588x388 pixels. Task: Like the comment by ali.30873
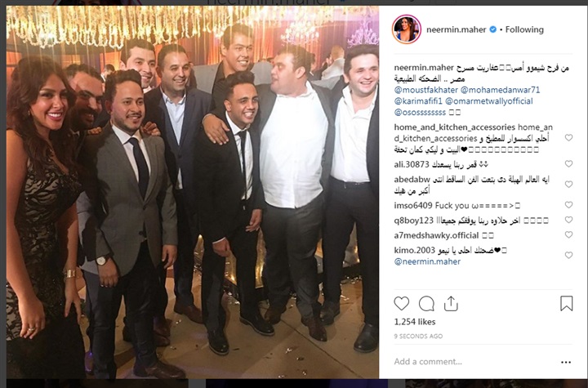(x=568, y=164)
